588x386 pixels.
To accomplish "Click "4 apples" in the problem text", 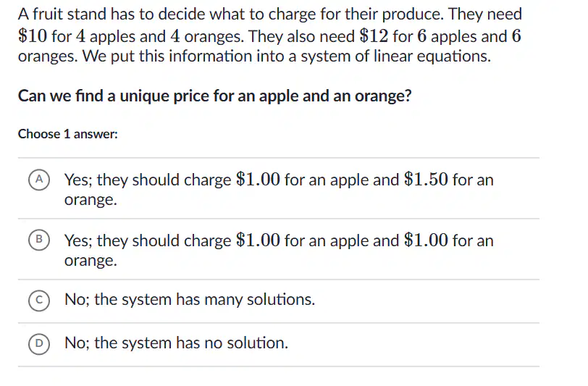I will 106,37.
